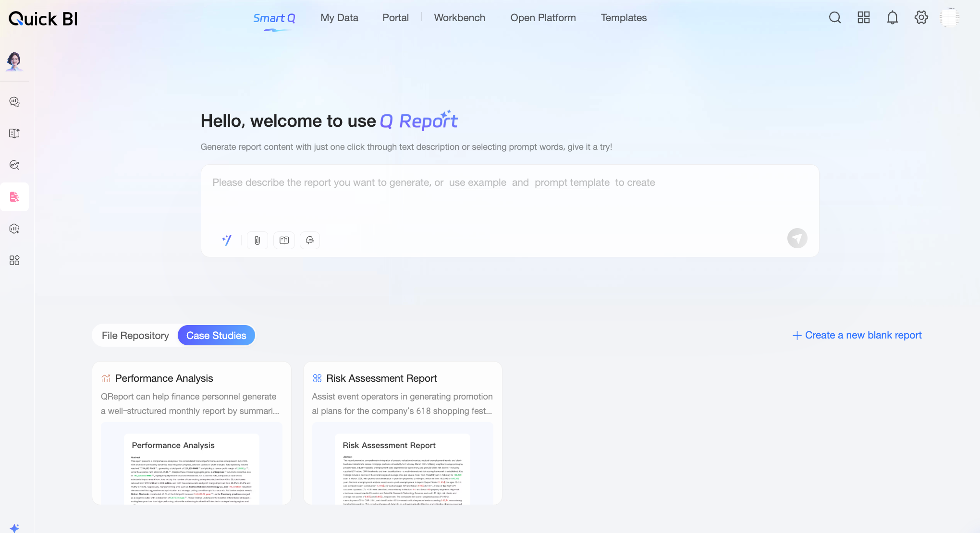Open the user profile avatar at top right
Image resolution: width=980 pixels, height=533 pixels.
click(x=950, y=18)
